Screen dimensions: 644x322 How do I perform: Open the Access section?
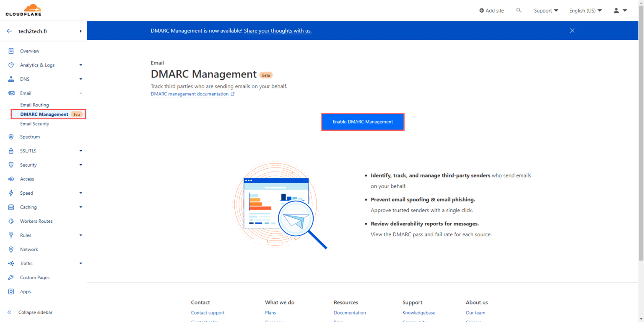click(x=27, y=179)
